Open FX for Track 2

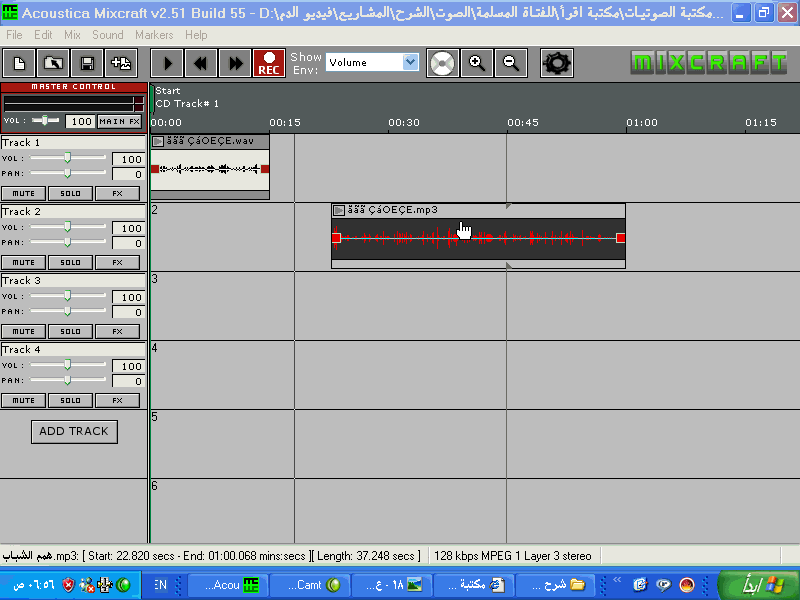(117, 262)
